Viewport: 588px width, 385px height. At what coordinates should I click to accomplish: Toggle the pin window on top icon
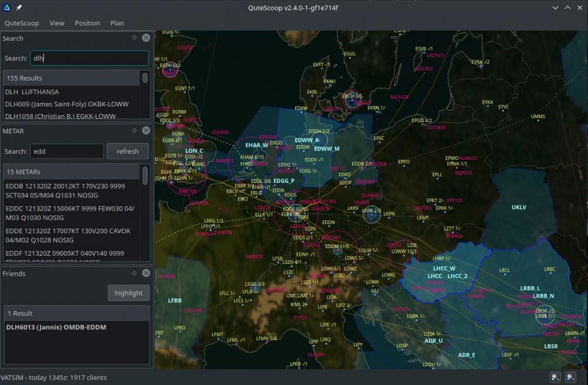tap(19, 8)
